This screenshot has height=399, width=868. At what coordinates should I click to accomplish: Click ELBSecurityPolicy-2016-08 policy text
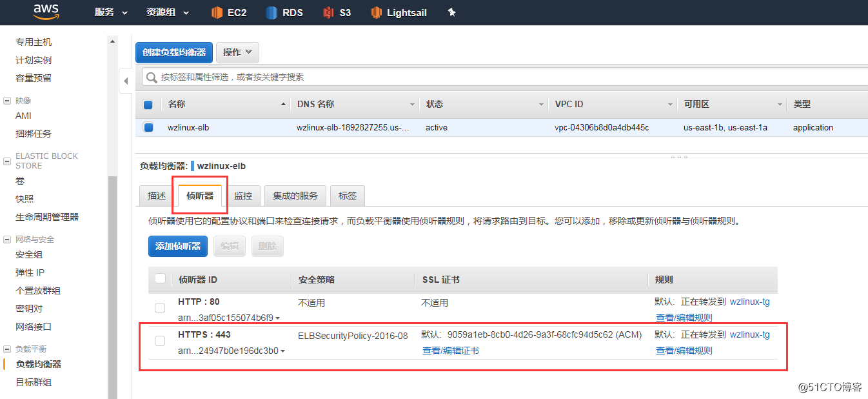pyautogui.click(x=353, y=336)
